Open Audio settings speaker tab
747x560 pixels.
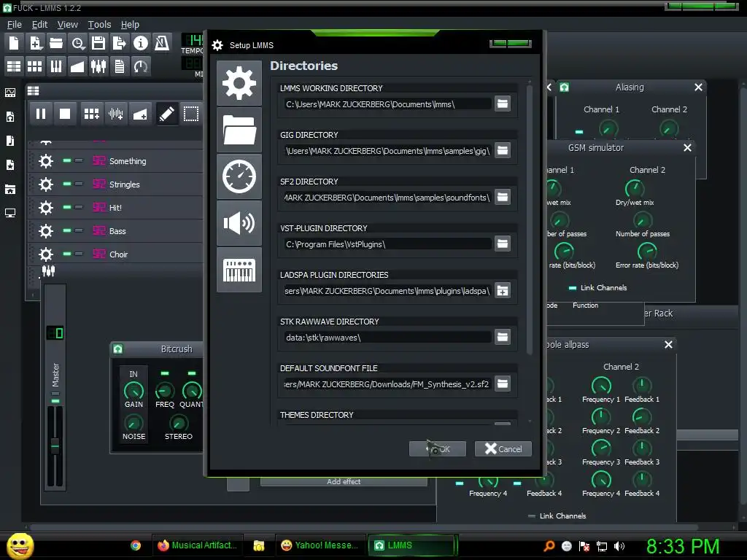pos(239,223)
